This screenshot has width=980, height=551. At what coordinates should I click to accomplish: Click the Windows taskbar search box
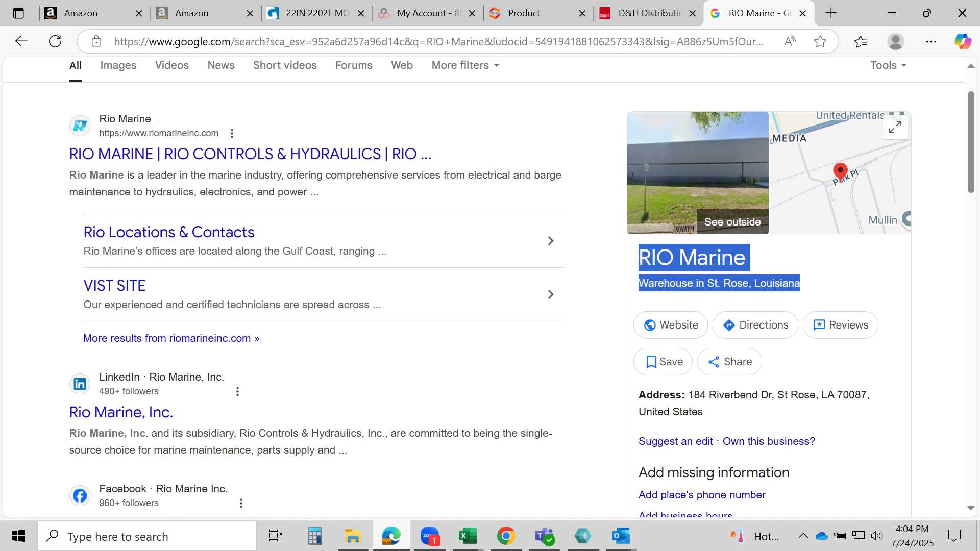[x=147, y=536]
